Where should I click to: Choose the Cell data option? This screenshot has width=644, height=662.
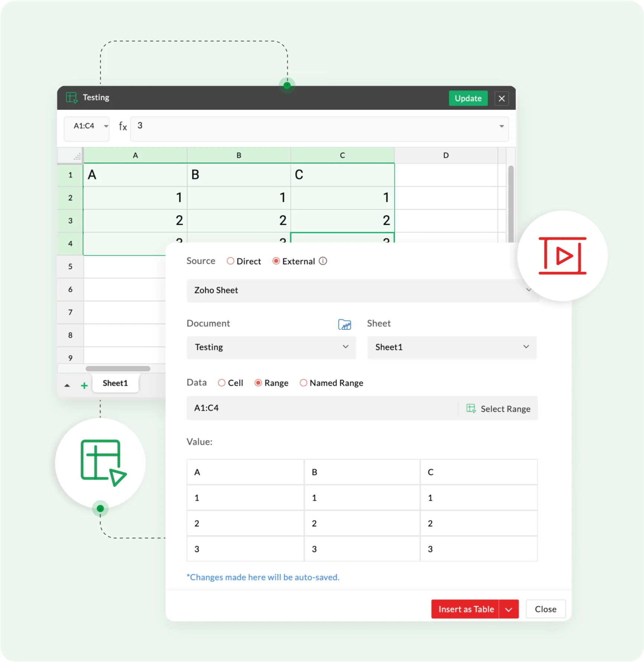[222, 383]
